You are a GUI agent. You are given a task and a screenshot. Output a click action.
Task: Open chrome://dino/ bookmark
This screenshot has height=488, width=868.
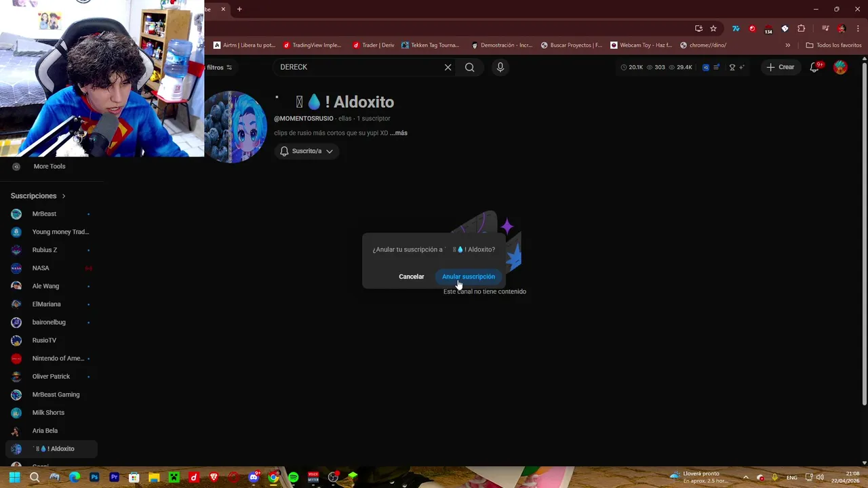pyautogui.click(x=703, y=45)
